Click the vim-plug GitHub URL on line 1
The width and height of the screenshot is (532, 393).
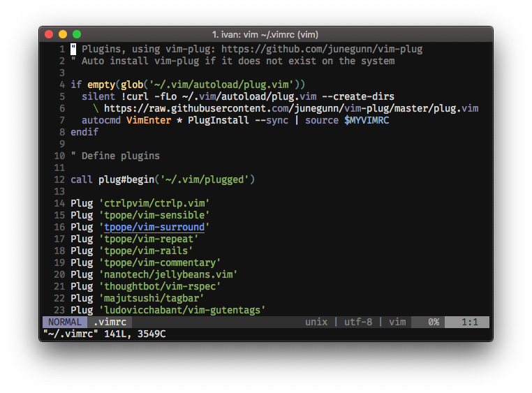[322, 49]
